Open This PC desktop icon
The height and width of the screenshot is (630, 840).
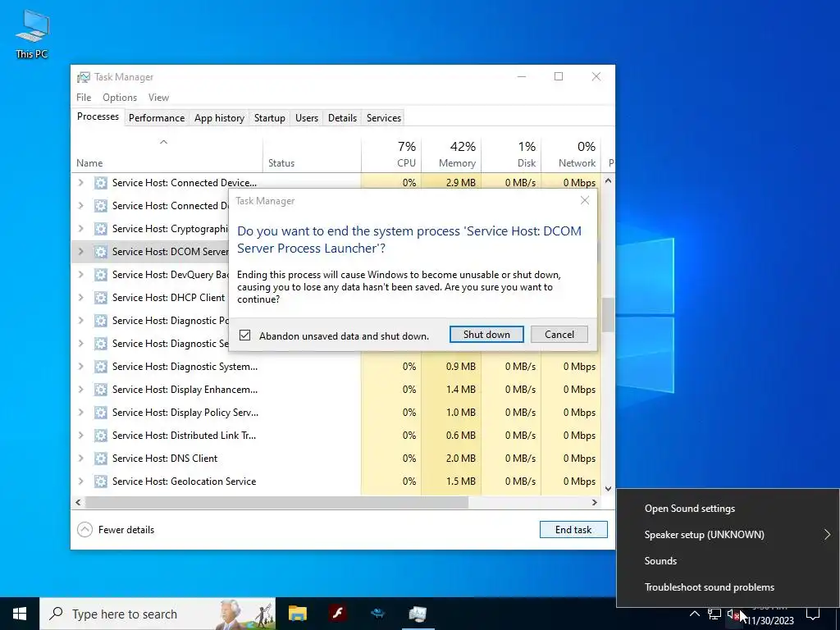[x=32, y=34]
